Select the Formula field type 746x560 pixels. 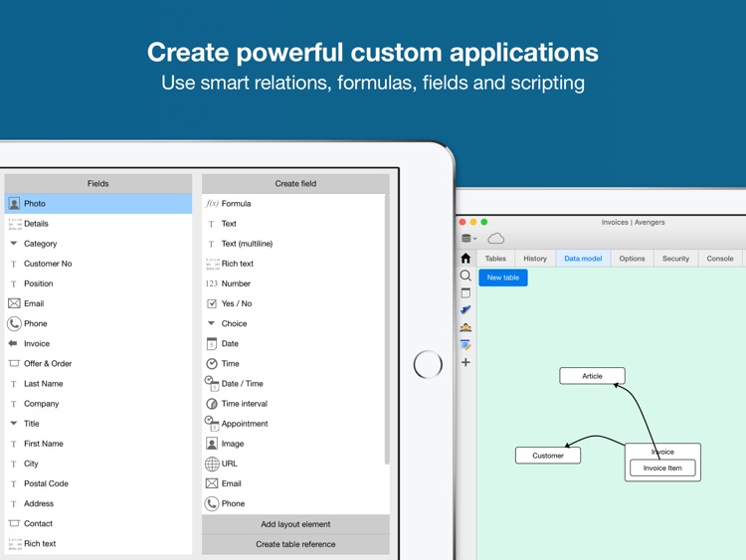pyautogui.click(x=293, y=204)
